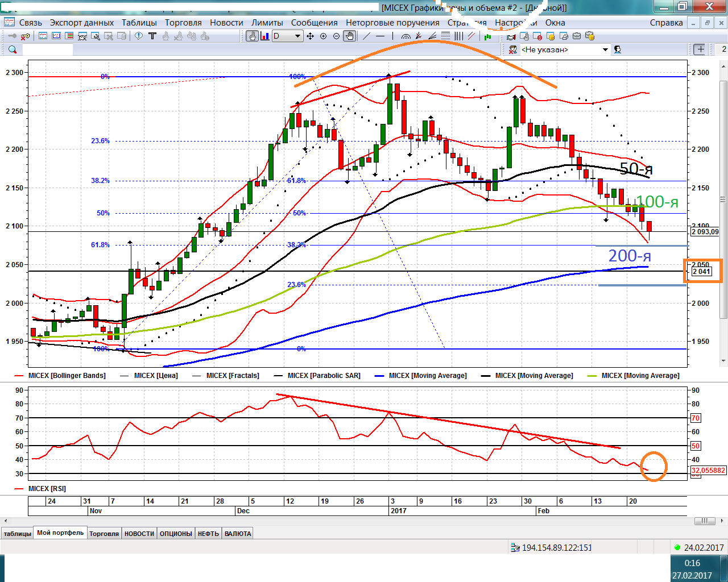
Task: Click the down arrow of vertical scrollbar
Action: pos(723,360)
